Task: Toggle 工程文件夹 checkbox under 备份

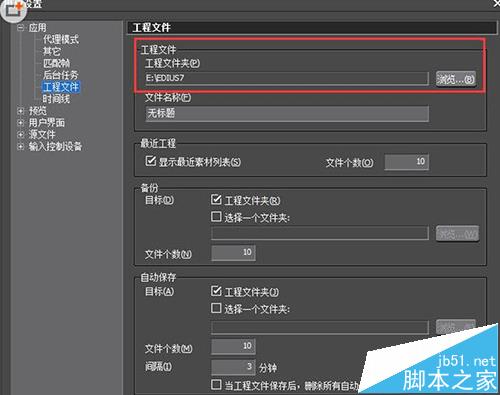Action: coord(216,200)
